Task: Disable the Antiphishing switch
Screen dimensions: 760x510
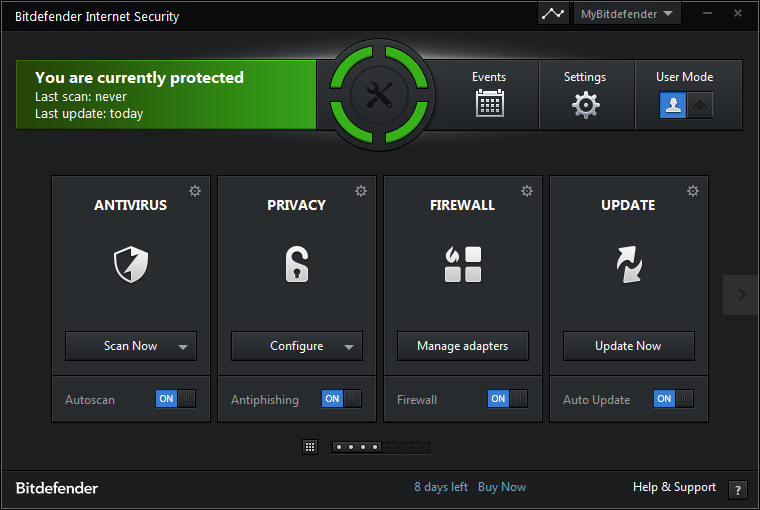Action: (342, 399)
